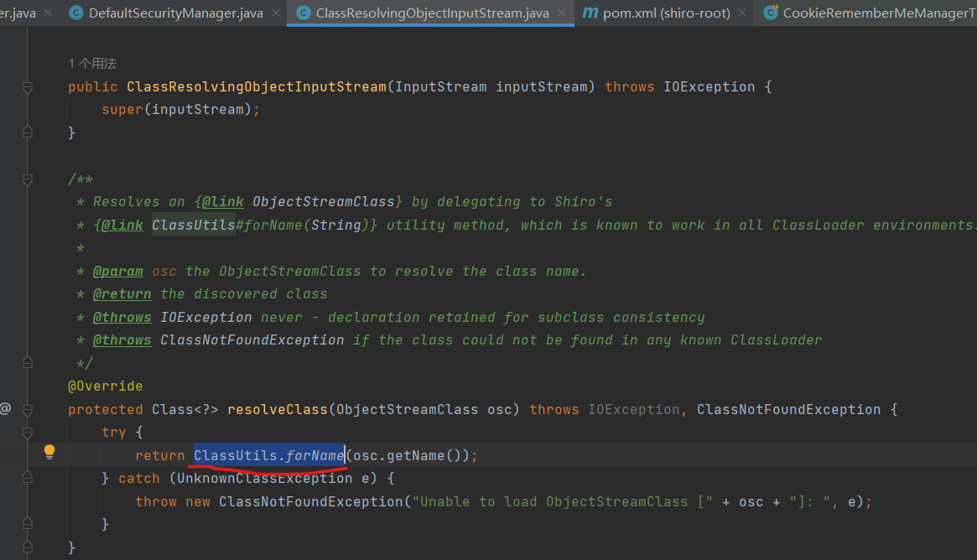Click the ClassUtils link in the Javadoc

coord(194,226)
